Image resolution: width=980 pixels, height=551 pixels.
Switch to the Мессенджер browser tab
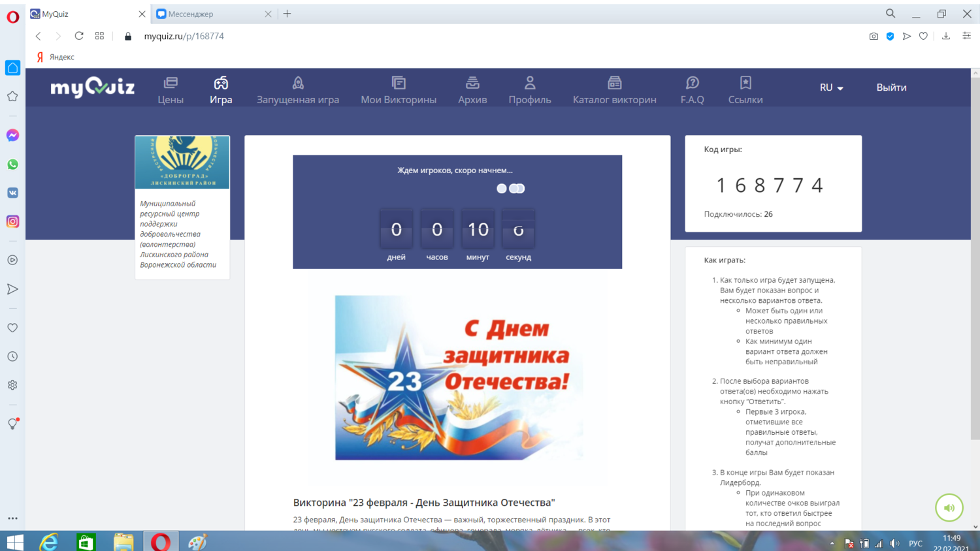tap(209, 14)
